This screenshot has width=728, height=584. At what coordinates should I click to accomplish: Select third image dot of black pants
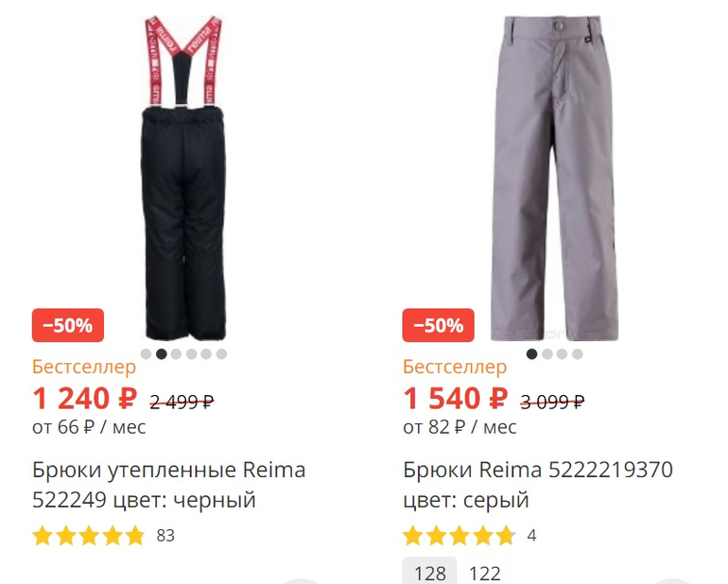[176, 354]
